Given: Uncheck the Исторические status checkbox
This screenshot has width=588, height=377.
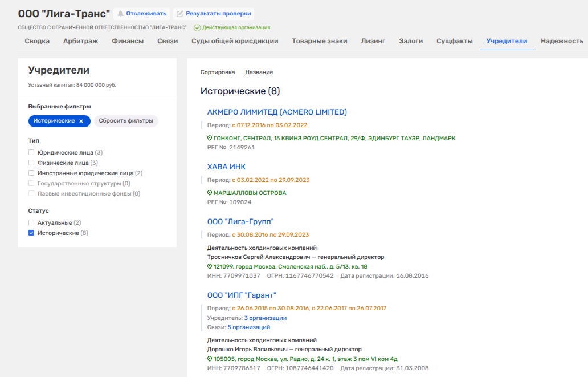Looking at the screenshot, I should pyautogui.click(x=31, y=233).
